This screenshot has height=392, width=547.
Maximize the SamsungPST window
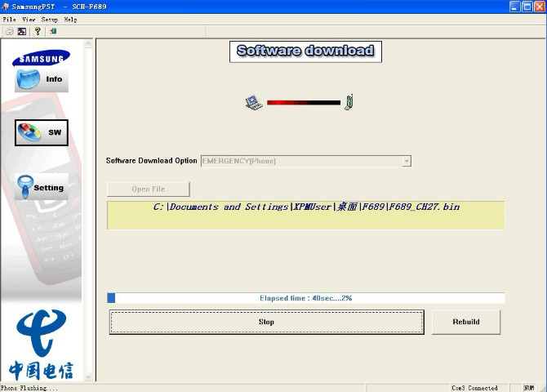click(x=527, y=7)
